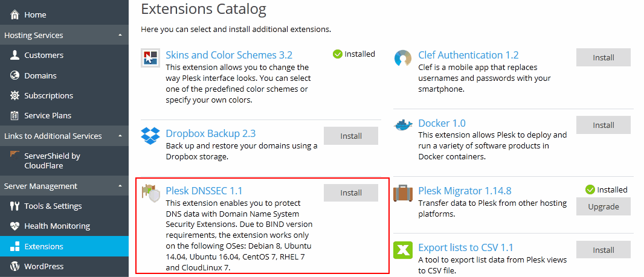This screenshot has height=277, width=644.
Task: Open the Docker 1.0 extension link
Action: click(x=442, y=123)
